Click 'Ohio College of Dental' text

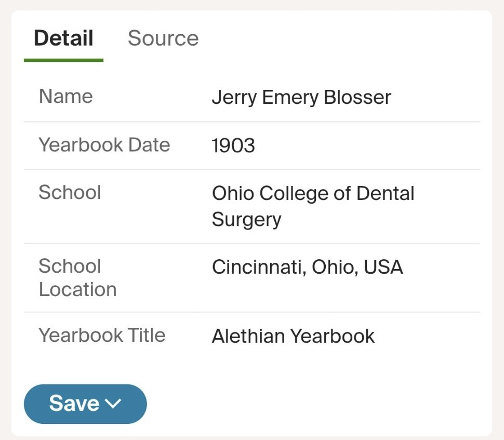coord(313,194)
